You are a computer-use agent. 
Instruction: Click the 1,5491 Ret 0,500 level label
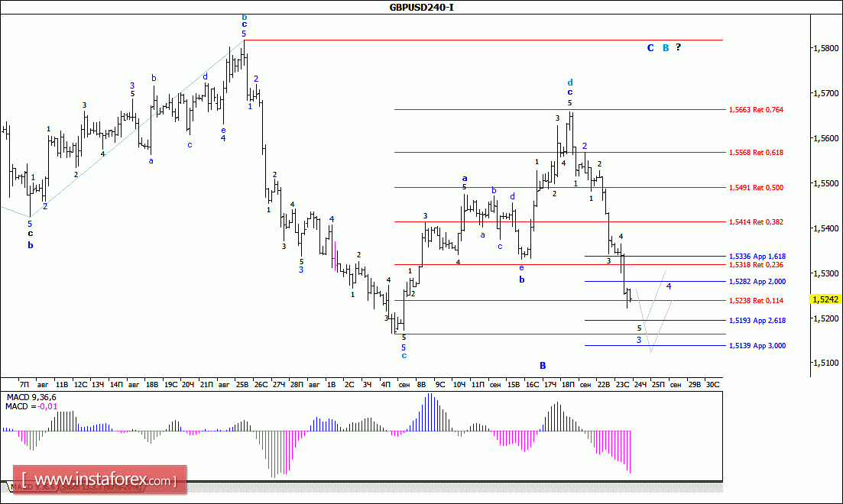[756, 188]
